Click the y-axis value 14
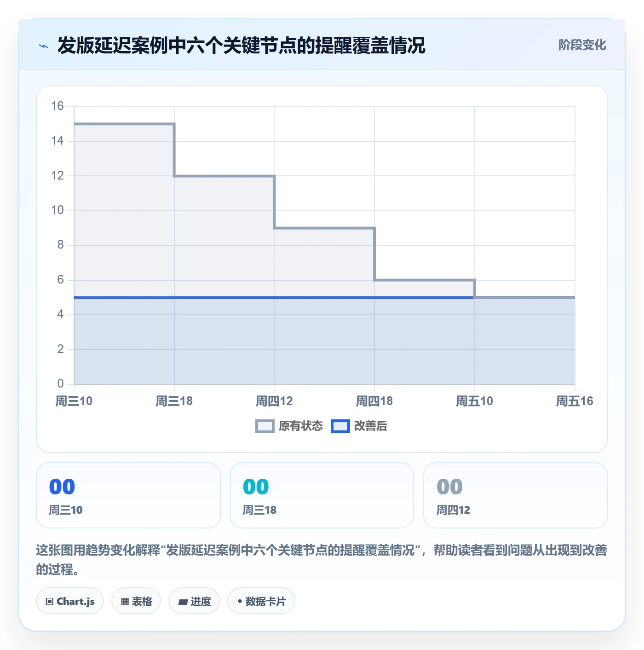This screenshot has height=650, width=644. (x=57, y=141)
